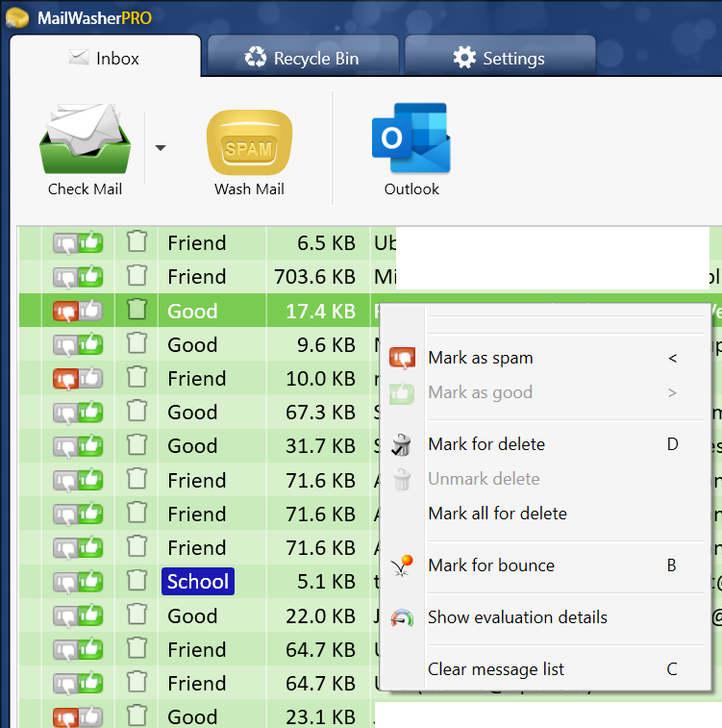Click the trash can on the 22.0 KB row

coord(137,615)
